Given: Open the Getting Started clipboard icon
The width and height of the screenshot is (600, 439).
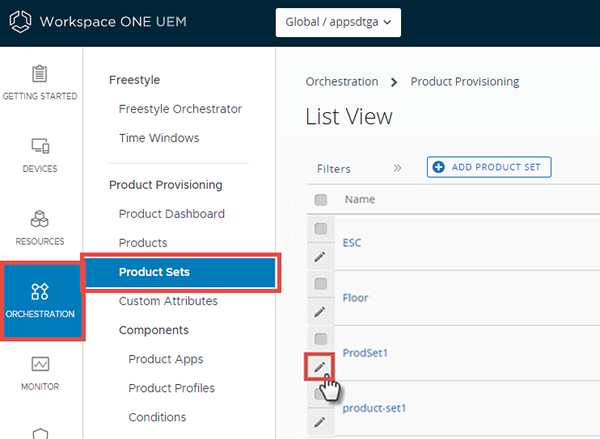Looking at the screenshot, I should tap(39, 74).
